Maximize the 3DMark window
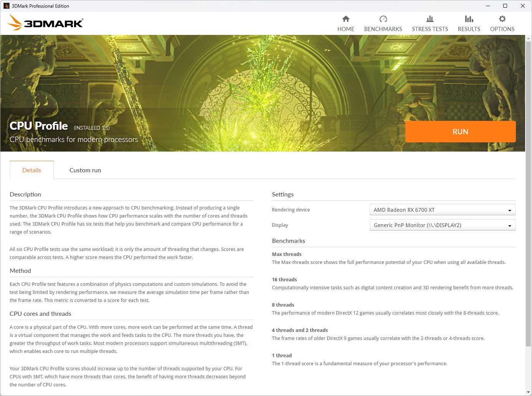Image resolution: width=532 pixels, height=396 pixels. pos(505,6)
